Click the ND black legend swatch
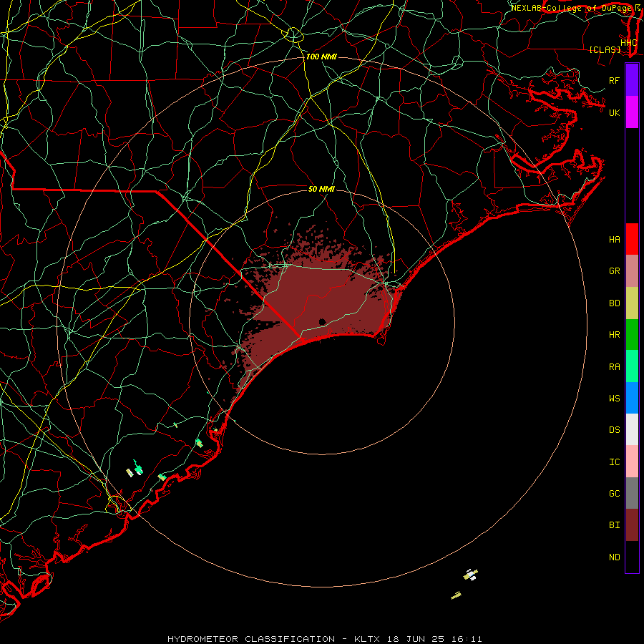Screen dimensions: 644x644 click(x=632, y=557)
